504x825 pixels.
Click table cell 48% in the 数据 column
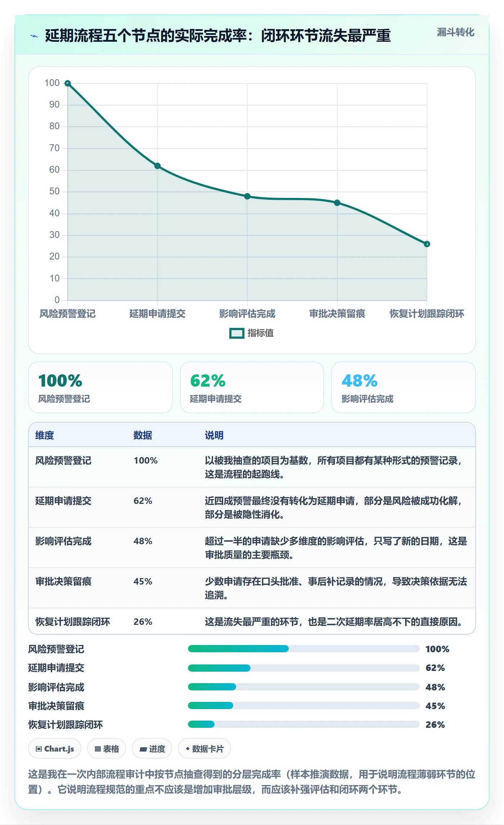[143, 541]
